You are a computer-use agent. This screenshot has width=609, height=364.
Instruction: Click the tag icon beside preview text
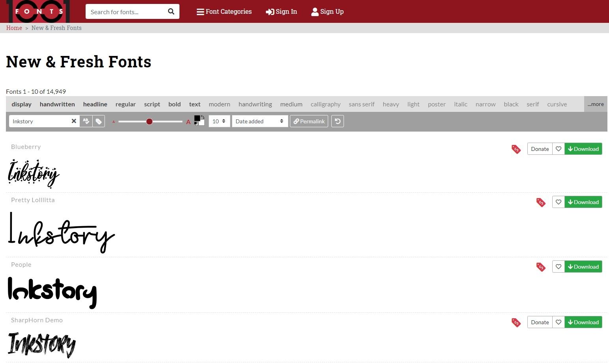(99, 121)
